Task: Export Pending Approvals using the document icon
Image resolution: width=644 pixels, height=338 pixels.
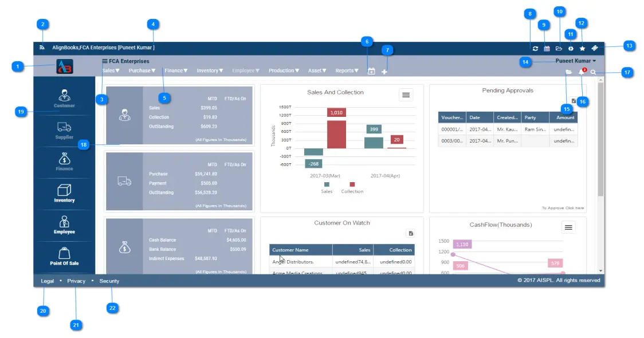Action: coord(574,101)
